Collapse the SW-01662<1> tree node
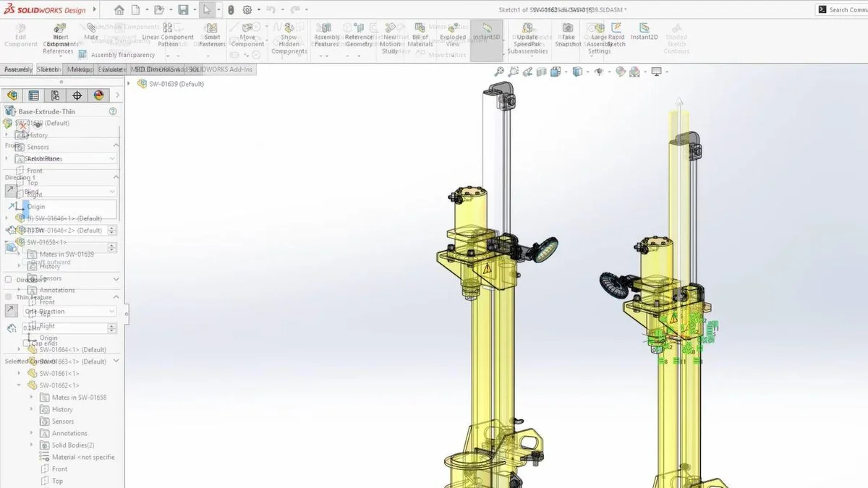 click(20, 385)
